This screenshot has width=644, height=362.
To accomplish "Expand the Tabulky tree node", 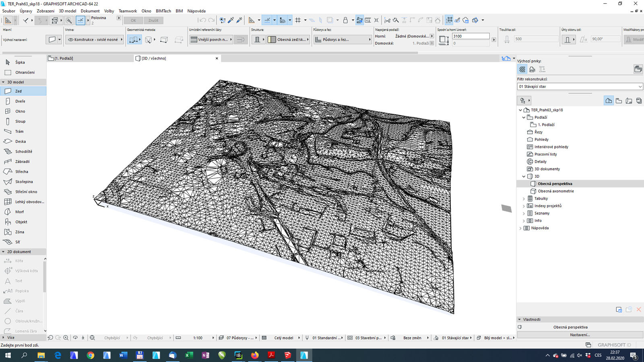I will [524, 199].
